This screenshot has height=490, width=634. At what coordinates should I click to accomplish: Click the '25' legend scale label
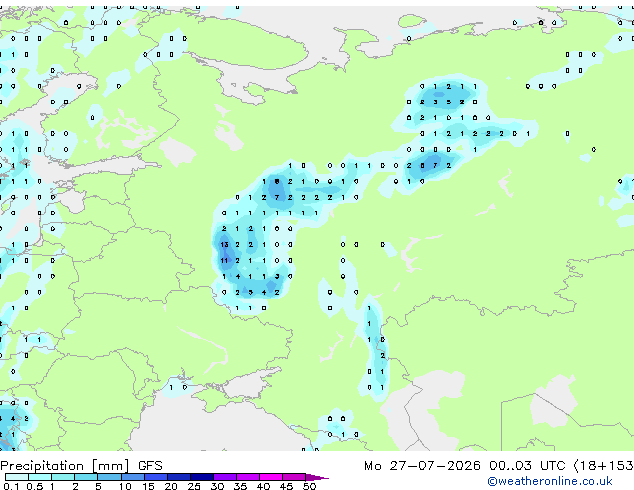click(x=194, y=486)
